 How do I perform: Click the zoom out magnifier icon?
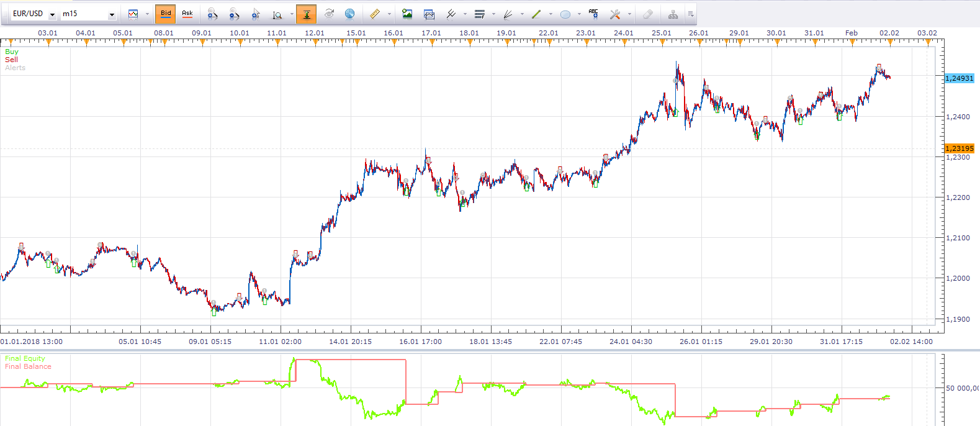pos(234,14)
